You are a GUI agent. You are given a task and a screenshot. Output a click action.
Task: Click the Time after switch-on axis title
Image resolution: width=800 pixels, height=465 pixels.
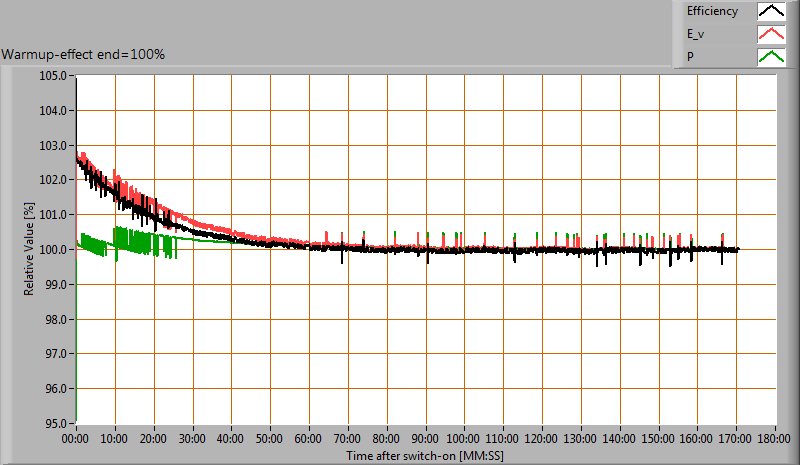[x=426, y=455]
